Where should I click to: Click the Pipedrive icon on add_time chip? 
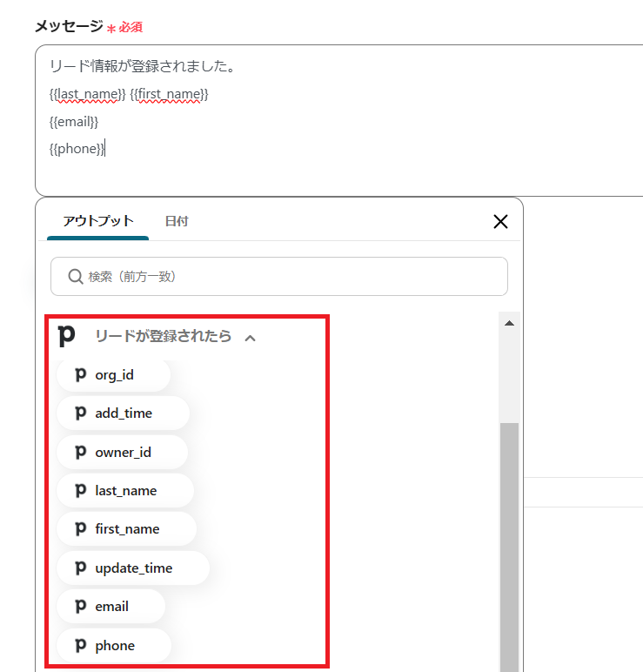coord(81,413)
